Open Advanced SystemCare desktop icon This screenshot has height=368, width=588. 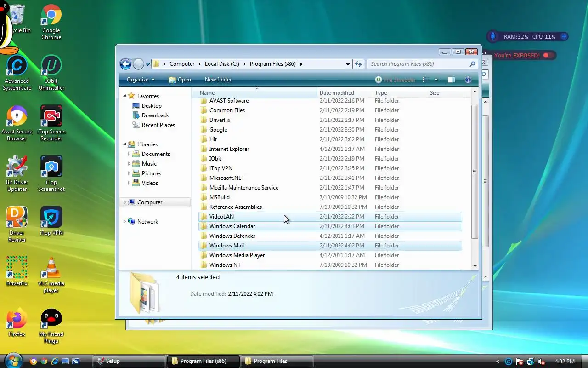17,73
